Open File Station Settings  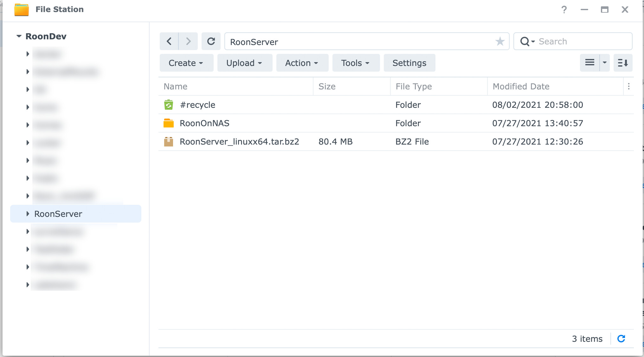click(x=409, y=63)
